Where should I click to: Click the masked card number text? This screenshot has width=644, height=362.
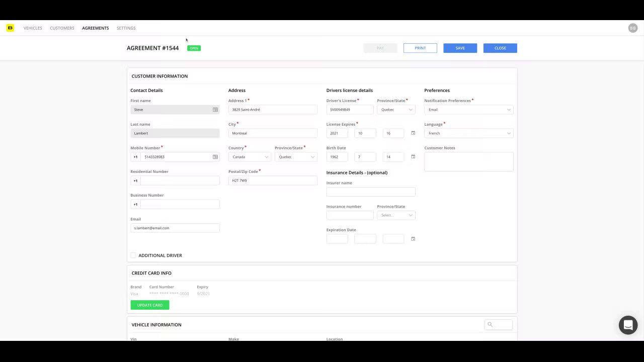(x=169, y=294)
